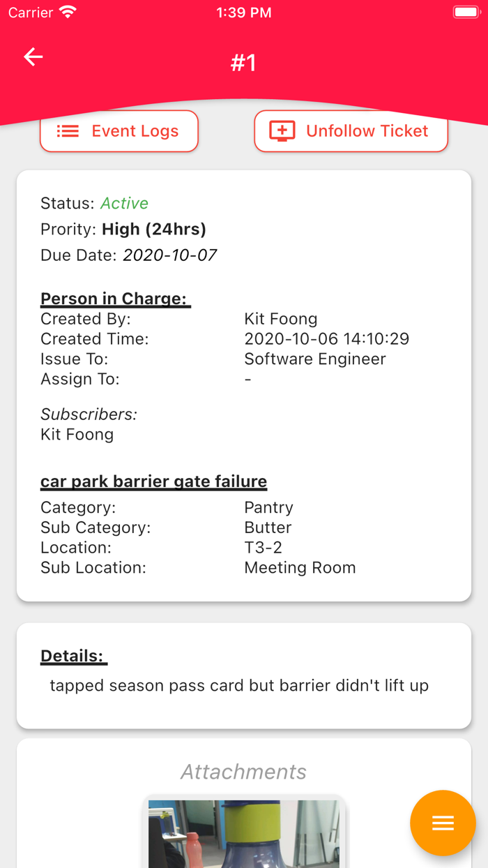Screen dimensions: 488x868
Task: Open the Sub Location selector showing Meeting Room
Action: pos(300,568)
